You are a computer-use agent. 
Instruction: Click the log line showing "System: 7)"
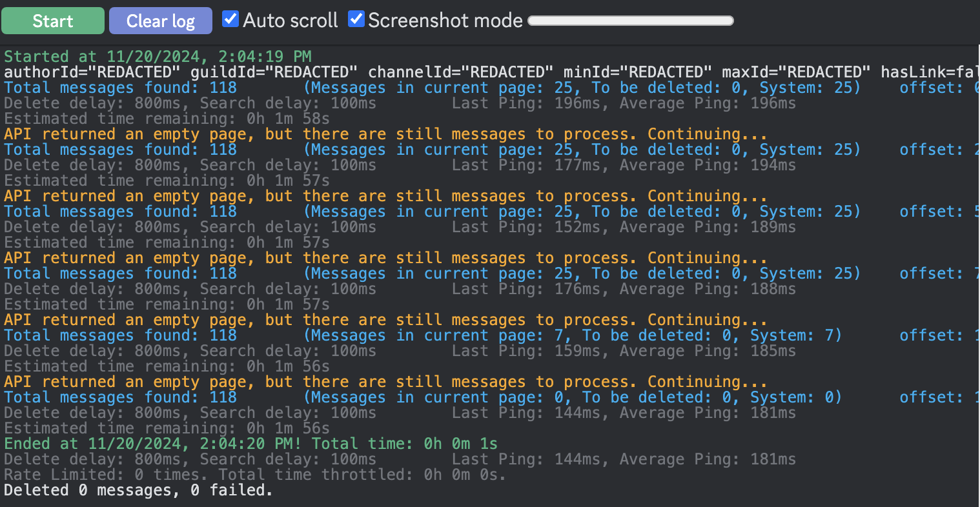(492, 335)
